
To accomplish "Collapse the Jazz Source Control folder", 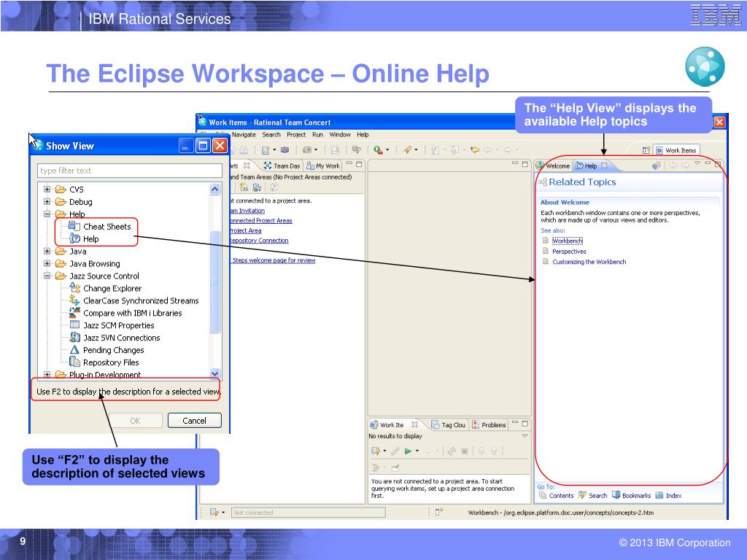I will [x=47, y=276].
